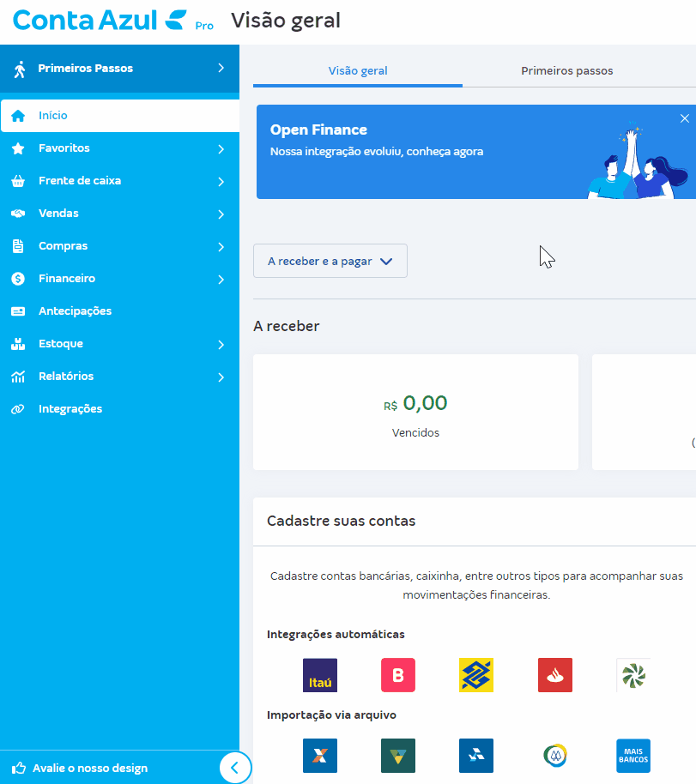Select the Caixa blue X import icon
This screenshot has height=784, width=696.
coord(320,756)
